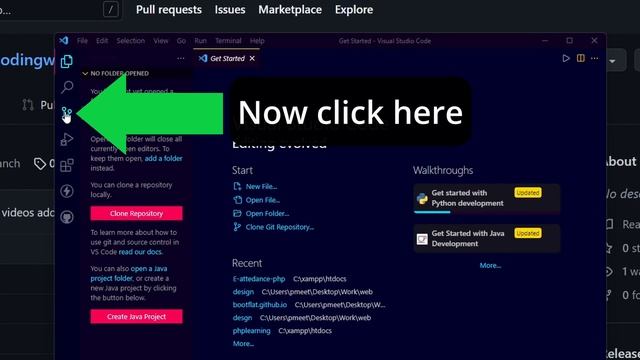Image resolution: width=640 pixels, height=360 pixels.
Task: Open the Search view in the activity bar
Action: tap(67, 87)
